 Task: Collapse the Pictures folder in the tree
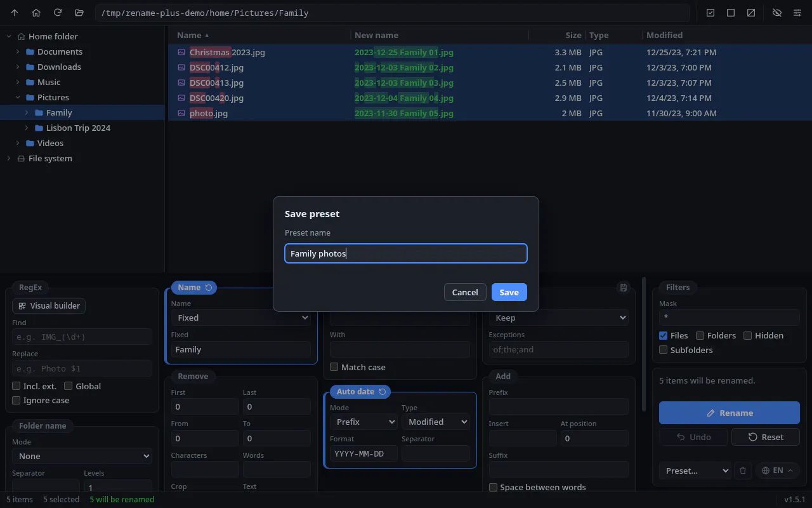coord(18,97)
